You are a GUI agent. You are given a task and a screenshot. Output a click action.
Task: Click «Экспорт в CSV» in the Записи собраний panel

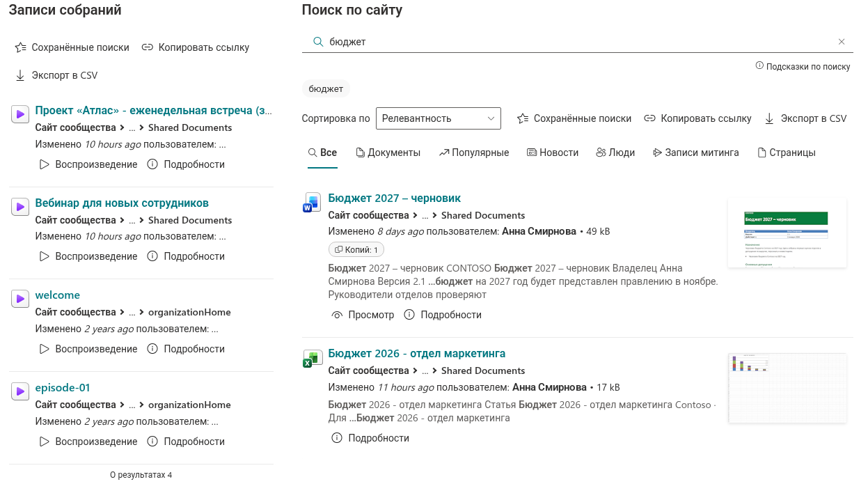coord(56,75)
